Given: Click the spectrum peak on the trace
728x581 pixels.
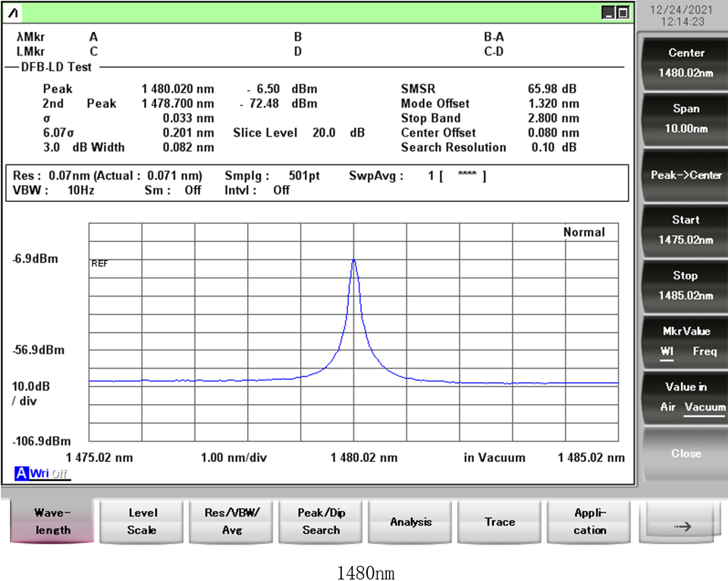Looking at the screenshot, I should pos(354,261).
